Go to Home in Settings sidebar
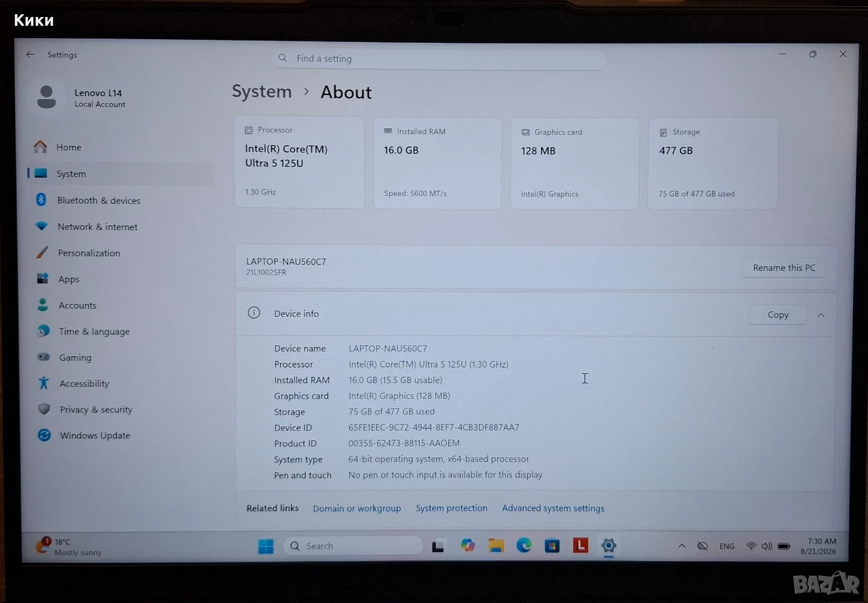Image resolution: width=868 pixels, height=603 pixels. pyautogui.click(x=121, y=147)
